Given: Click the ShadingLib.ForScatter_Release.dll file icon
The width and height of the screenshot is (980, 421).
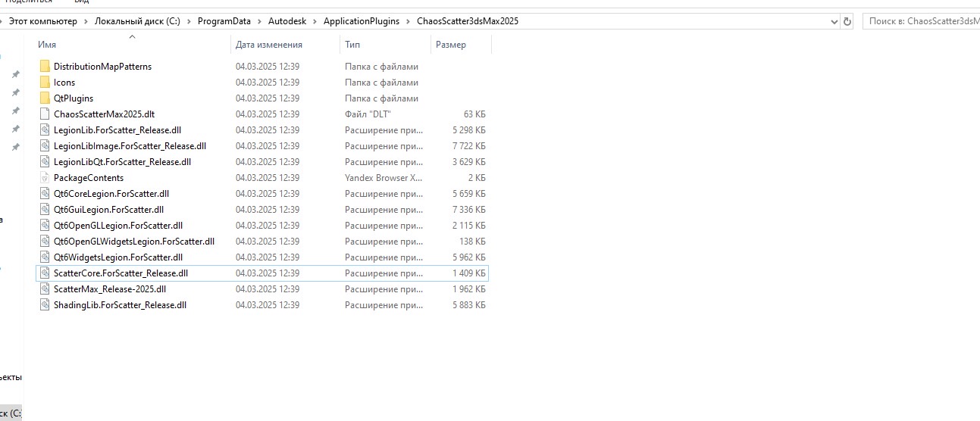Looking at the screenshot, I should click(x=45, y=305).
